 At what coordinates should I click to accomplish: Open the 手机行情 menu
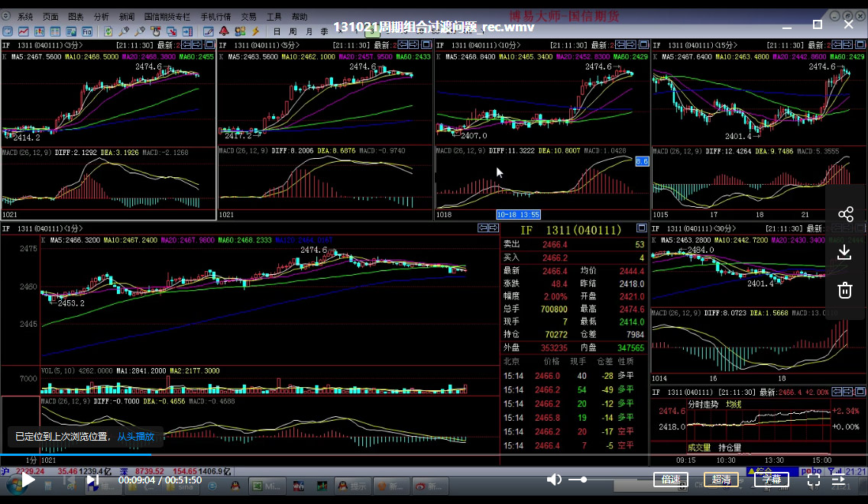[x=216, y=17]
